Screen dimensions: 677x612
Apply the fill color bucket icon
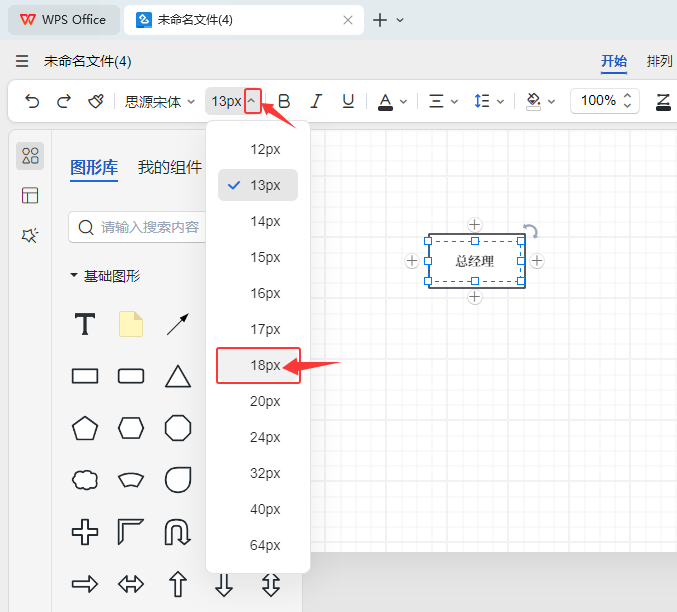tap(534, 102)
